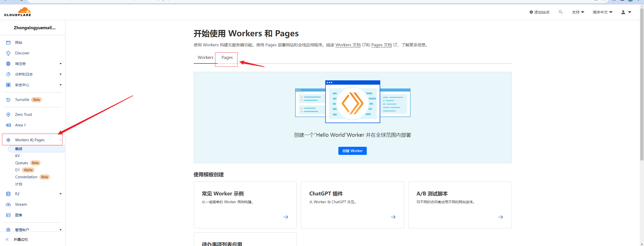Click the 域注册 globe icon
Image resolution: width=644 pixels, height=246 pixels.
8,64
